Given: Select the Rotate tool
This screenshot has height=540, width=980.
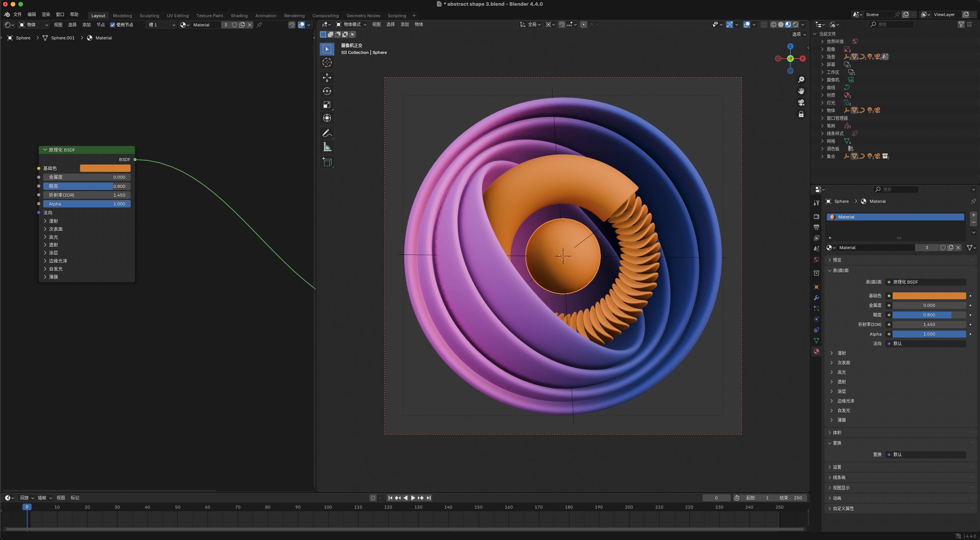Looking at the screenshot, I should (327, 91).
